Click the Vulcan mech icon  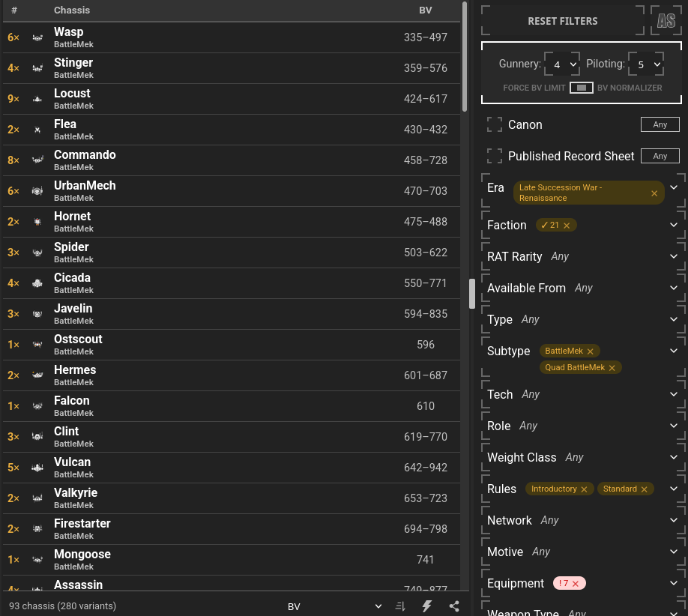point(37,468)
